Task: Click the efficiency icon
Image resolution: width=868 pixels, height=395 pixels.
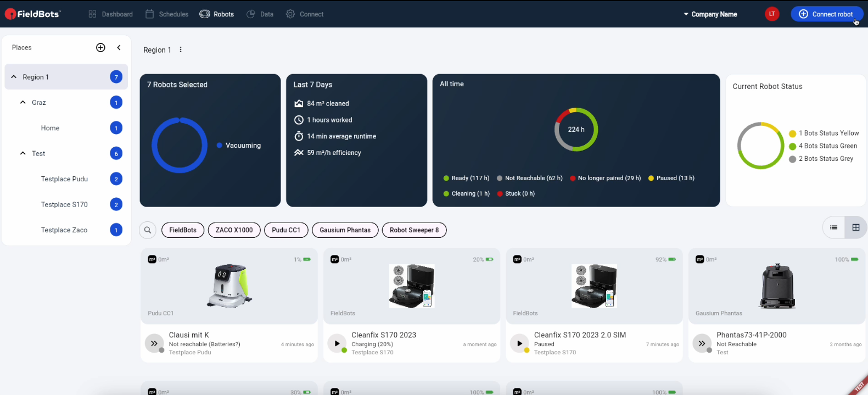Action: pos(299,153)
